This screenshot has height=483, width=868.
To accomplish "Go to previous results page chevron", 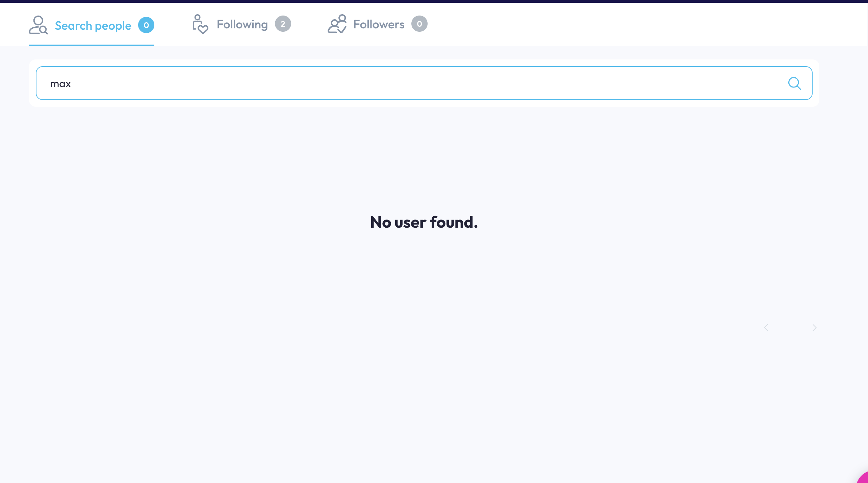I will click(766, 328).
